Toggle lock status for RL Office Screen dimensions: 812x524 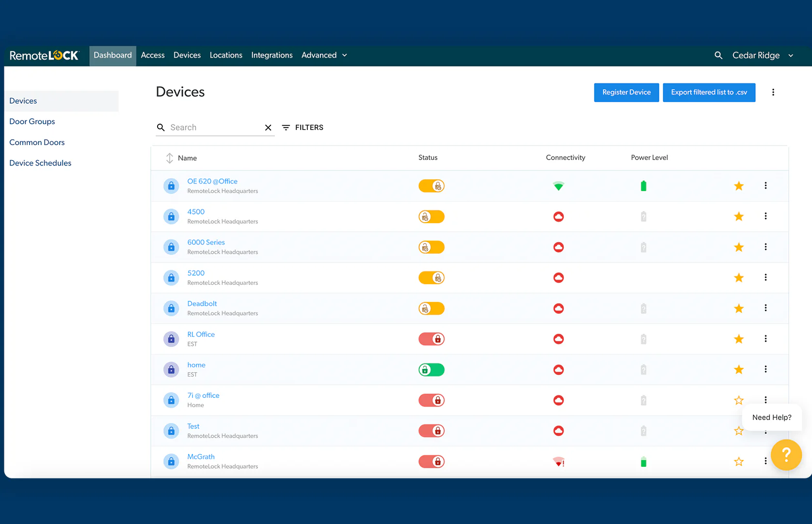point(431,339)
